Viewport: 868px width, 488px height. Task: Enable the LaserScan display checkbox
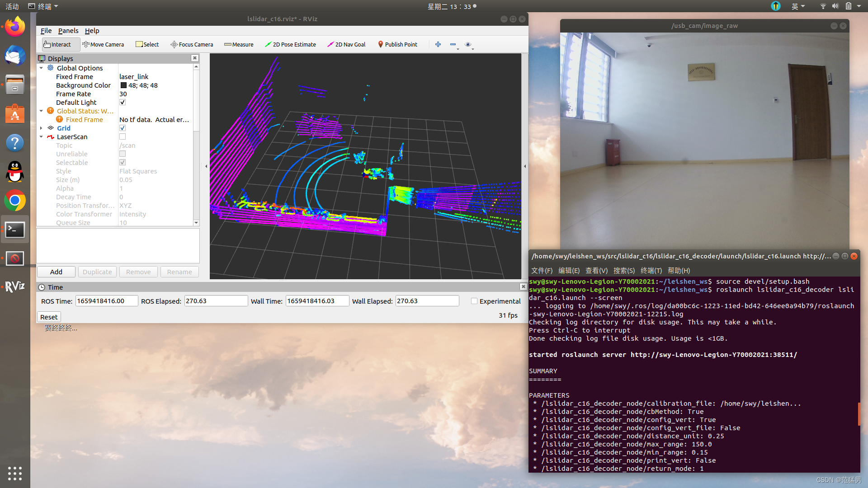(123, 137)
